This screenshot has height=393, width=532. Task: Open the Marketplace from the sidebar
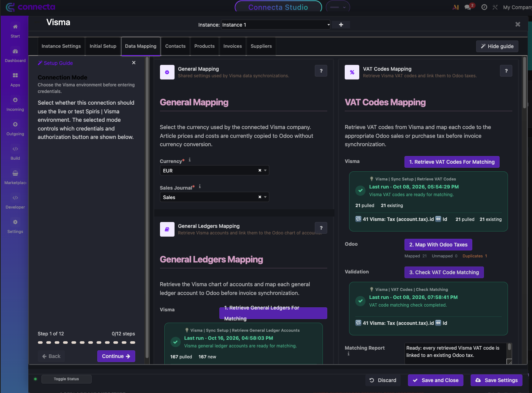[15, 178]
